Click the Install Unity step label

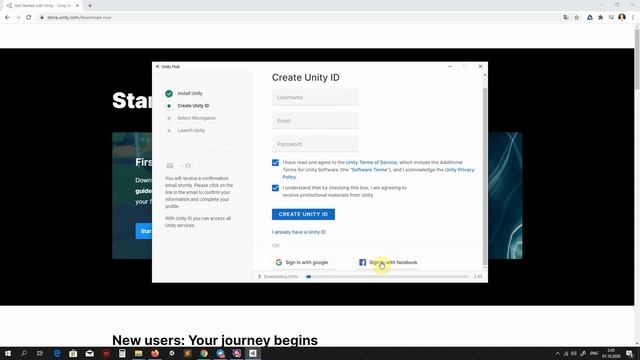[190, 93]
